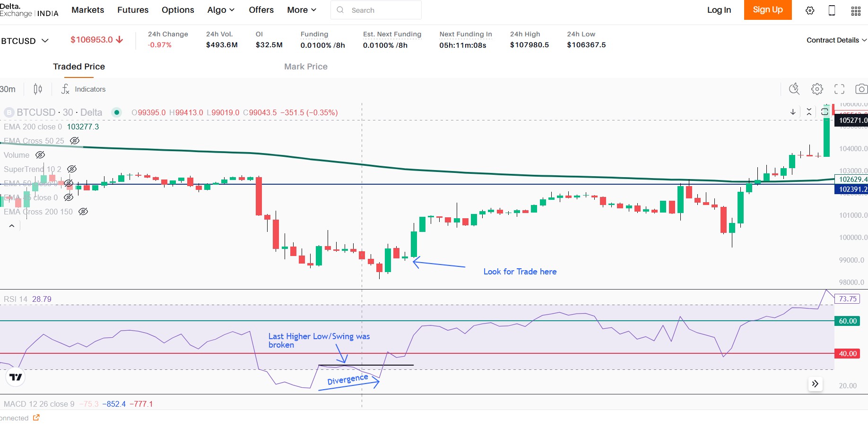Click the Sign Up button
This screenshot has width=868, height=427.
tap(767, 10)
